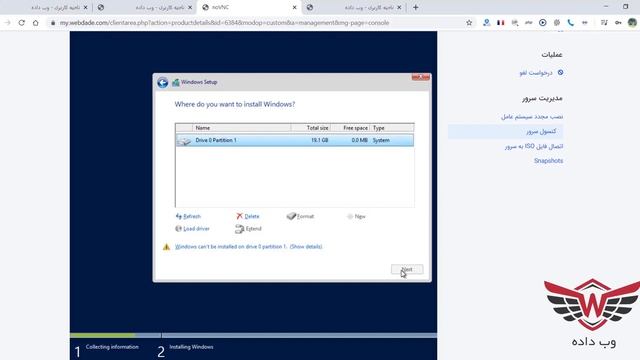Click Load driver
This screenshot has height=360, width=640.
tap(192, 229)
